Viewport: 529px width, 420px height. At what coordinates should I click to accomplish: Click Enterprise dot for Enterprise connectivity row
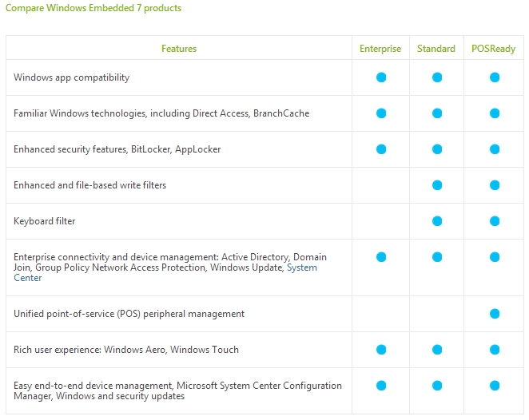click(x=381, y=257)
